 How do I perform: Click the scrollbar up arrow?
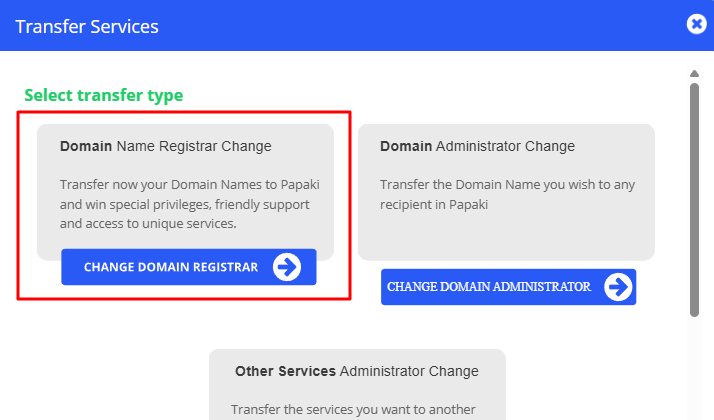(x=694, y=73)
